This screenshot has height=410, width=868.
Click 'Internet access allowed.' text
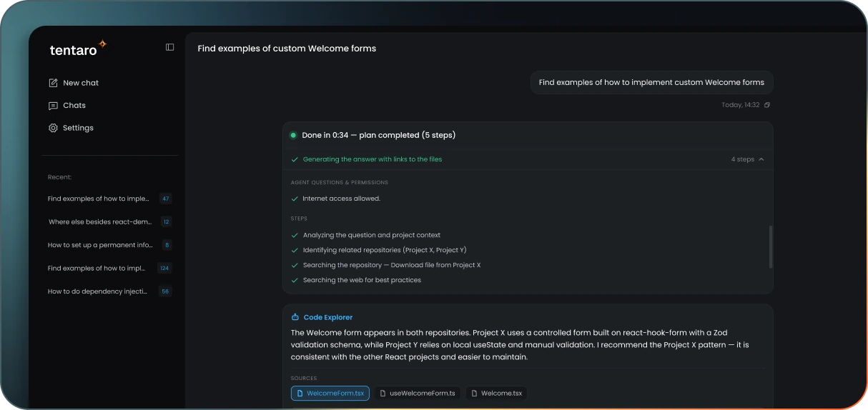[x=341, y=199]
